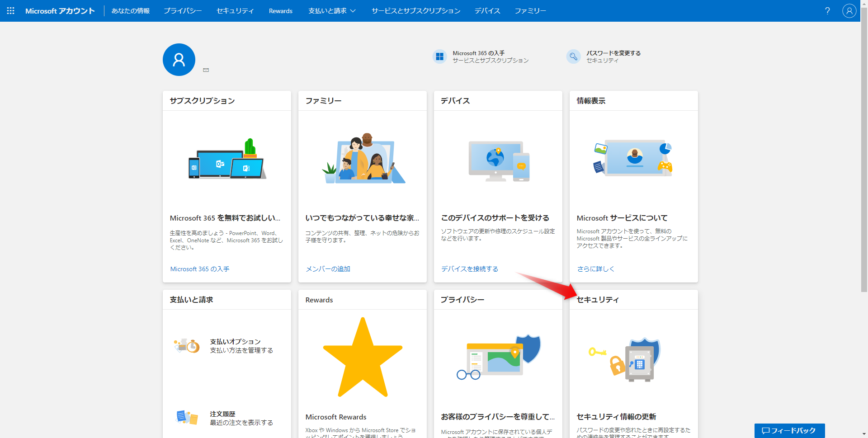Click the Microsoft 365 Windows logo icon
Viewport: 868px width, 438px height.
pyautogui.click(x=439, y=57)
